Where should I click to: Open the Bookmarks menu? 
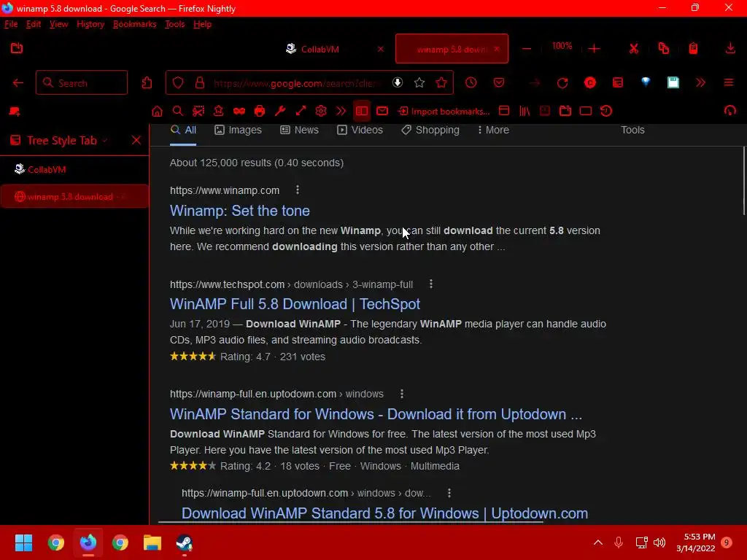click(135, 24)
